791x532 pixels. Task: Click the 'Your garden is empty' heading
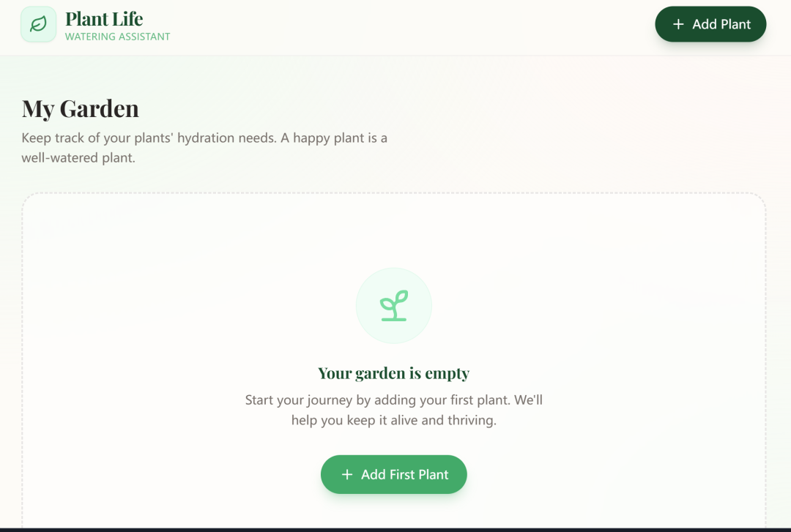pyautogui.click(x=394, y=373)
